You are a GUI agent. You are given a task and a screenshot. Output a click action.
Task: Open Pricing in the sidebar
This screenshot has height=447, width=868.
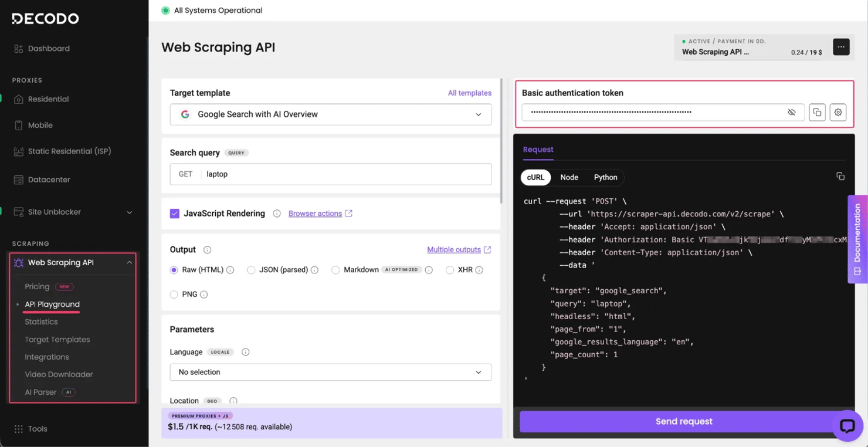coord(37,286)
